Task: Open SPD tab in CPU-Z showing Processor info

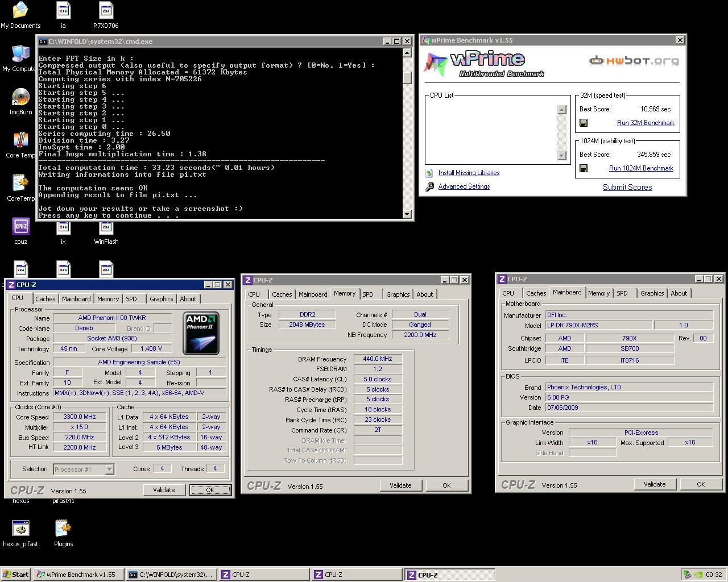Action: [x=131, y=299]
